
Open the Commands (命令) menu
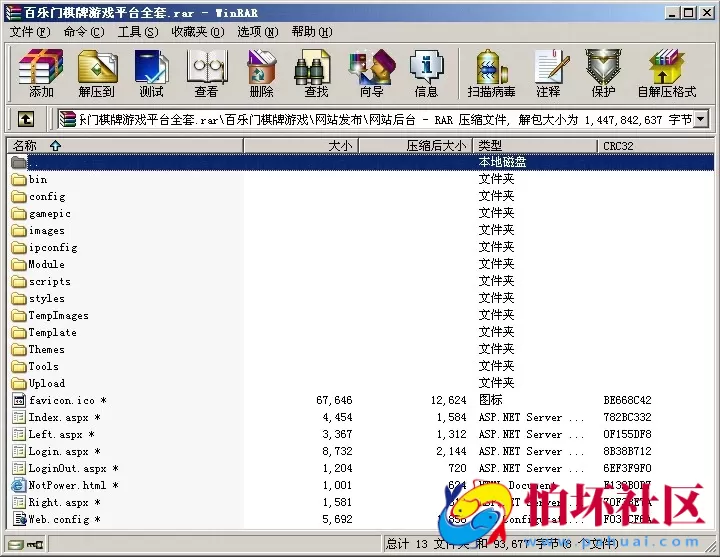pyautogui.click(x=84, y=32)
